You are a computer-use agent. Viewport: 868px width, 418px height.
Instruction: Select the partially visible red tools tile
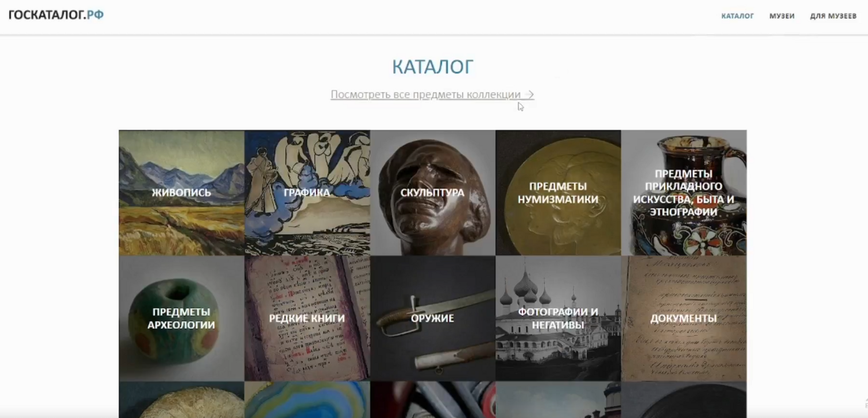pyautogui.click(x=433, y=399)
